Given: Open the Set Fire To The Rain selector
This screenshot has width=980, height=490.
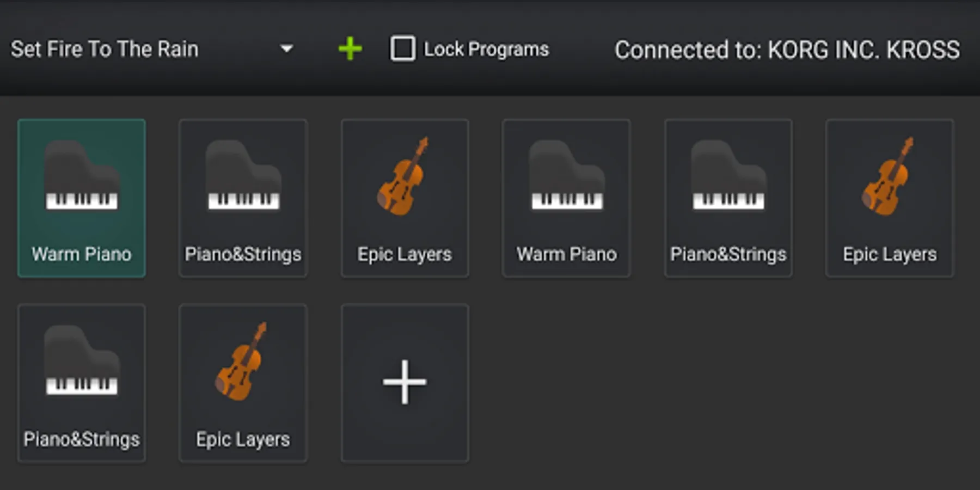Looking at the screenshot, I should 105,50.
